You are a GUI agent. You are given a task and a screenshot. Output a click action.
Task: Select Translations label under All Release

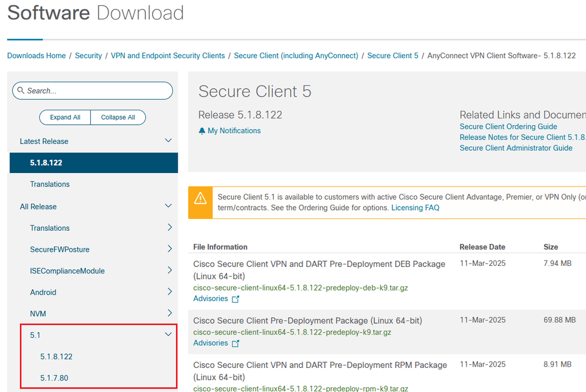click(x=50, y=228)
